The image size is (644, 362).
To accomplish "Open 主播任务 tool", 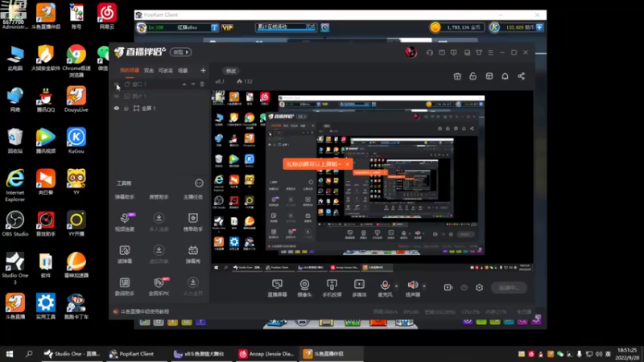I will (193, 197).
